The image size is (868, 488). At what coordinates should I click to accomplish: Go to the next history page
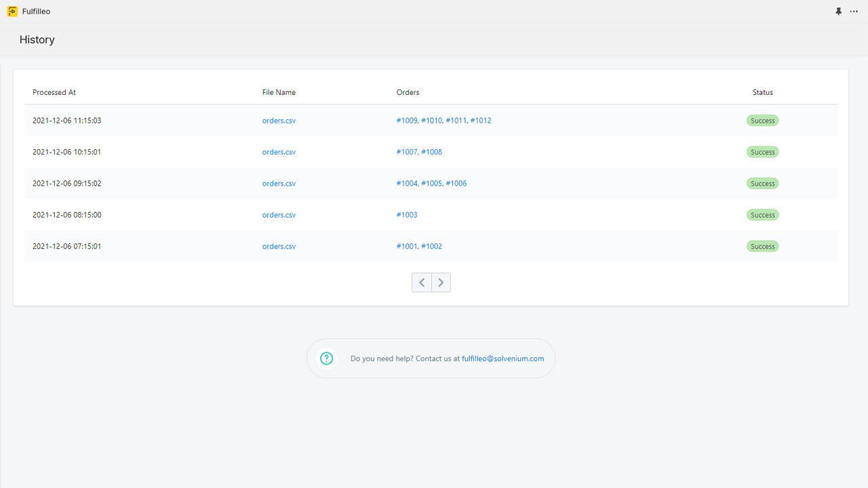coord(441,282)
